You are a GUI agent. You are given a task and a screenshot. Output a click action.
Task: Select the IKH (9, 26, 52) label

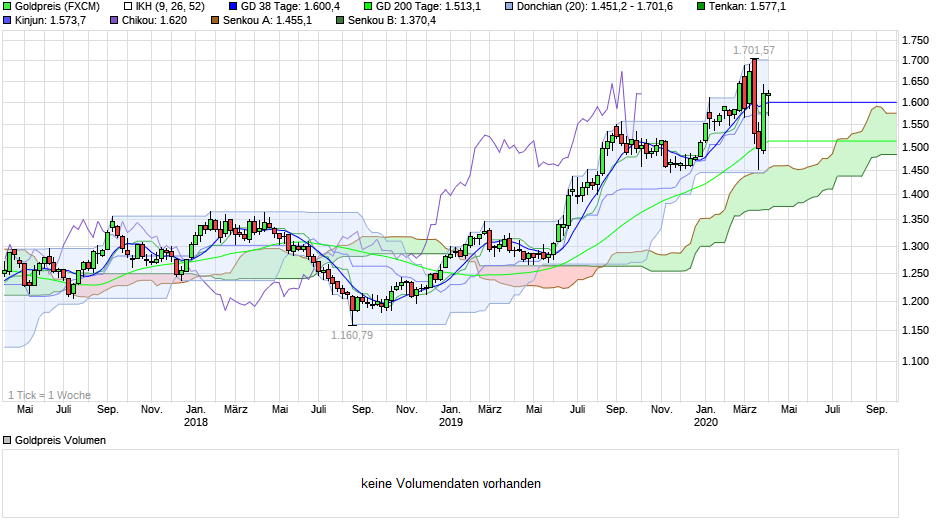click(x=170, y=7)
